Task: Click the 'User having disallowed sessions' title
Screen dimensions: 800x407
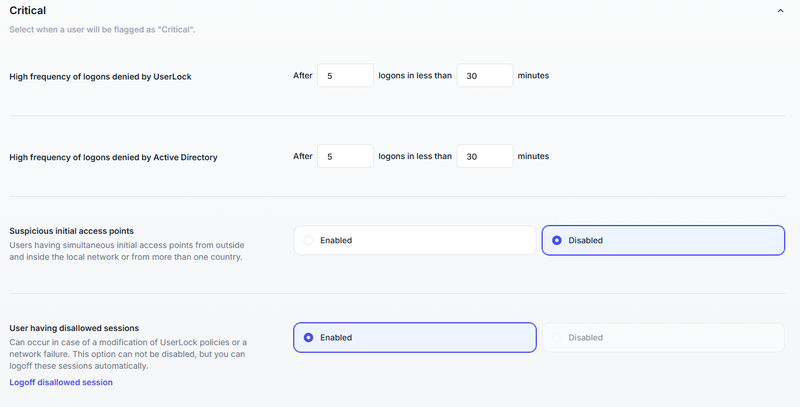Action: [x=74, y=328]
